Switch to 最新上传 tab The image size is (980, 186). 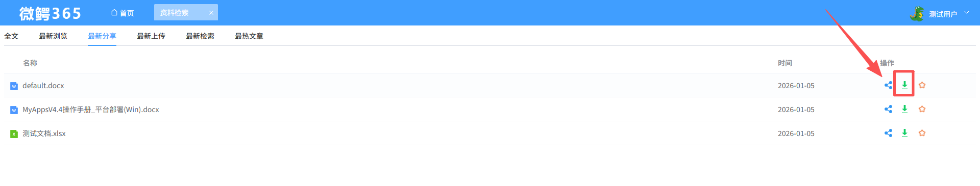click(151, 36)
